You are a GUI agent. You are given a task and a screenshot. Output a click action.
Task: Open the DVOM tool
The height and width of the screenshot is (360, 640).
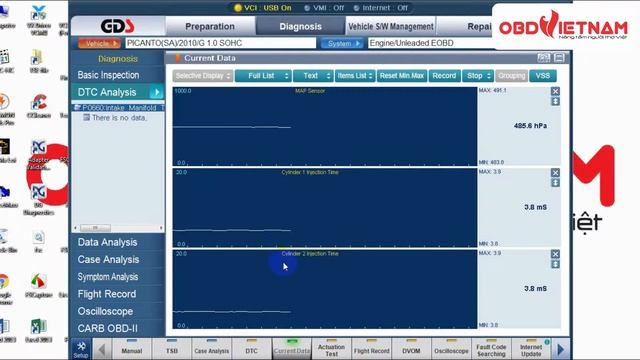(x=411, y=349)
